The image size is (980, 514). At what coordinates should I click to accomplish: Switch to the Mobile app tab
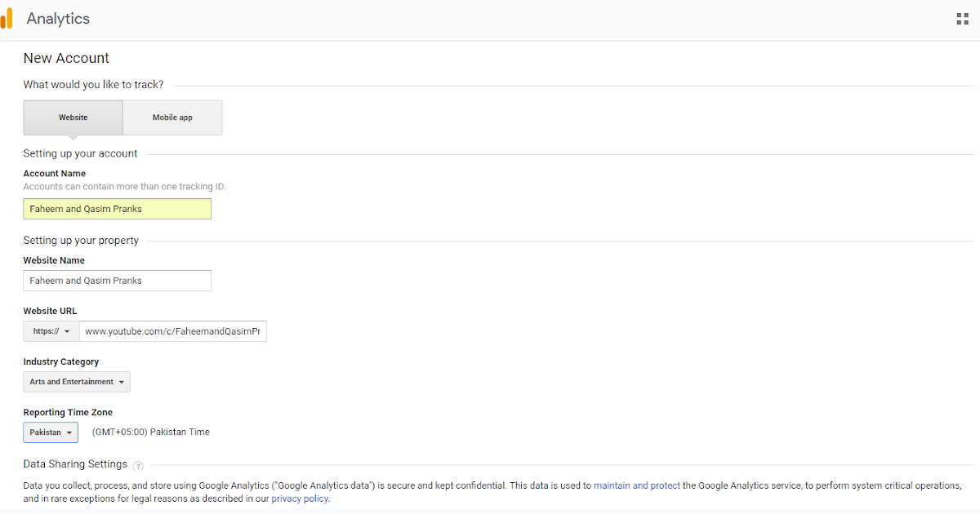point(172,117)
